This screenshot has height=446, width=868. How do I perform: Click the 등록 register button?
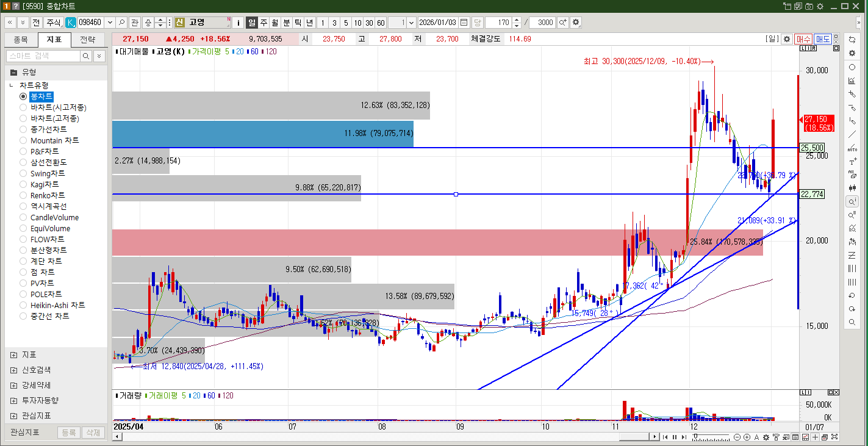(x=69, y=433)
